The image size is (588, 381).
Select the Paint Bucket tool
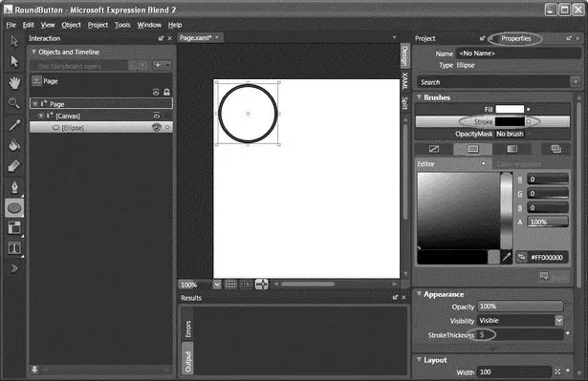coord(14,145)
